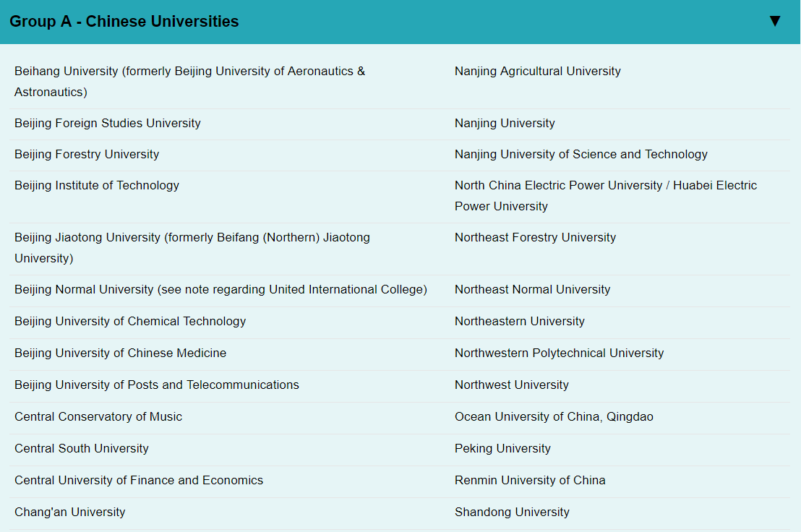Select Central University of Finance and Economics
The width and height of the screenshot is (801, 532).
click(x=138, y=480)
